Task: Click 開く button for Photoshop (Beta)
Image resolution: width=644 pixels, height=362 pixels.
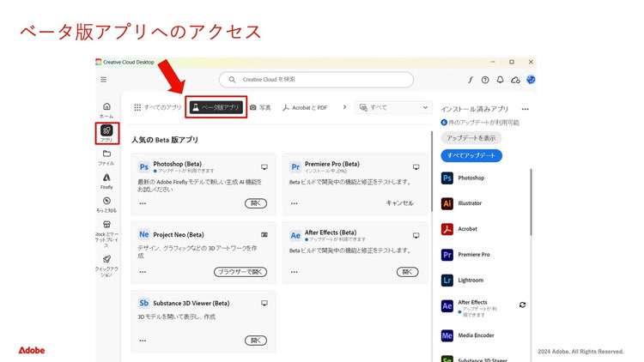Action: (256, 203)
